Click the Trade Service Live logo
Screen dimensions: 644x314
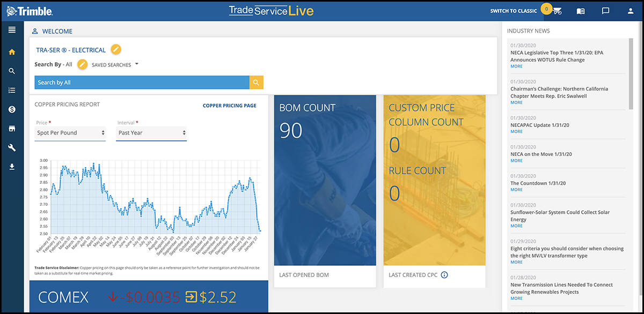tap(271, 11)
